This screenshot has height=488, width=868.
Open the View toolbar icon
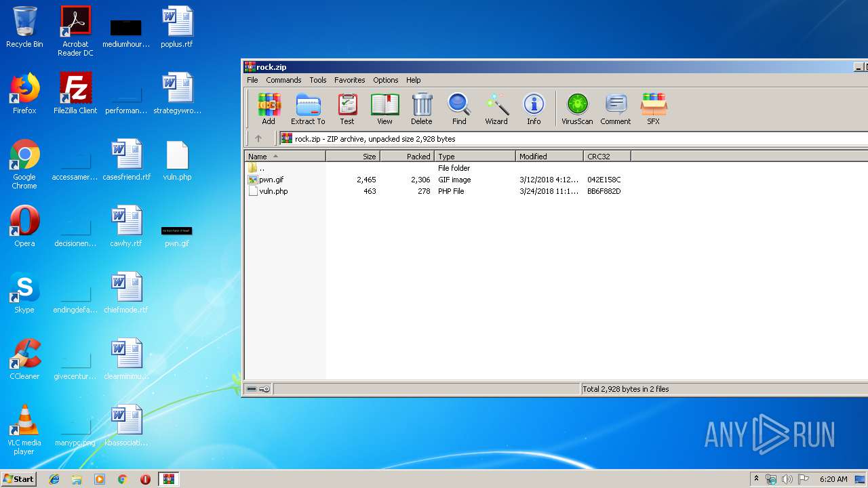pyautogui.click(x=384, y=109)
